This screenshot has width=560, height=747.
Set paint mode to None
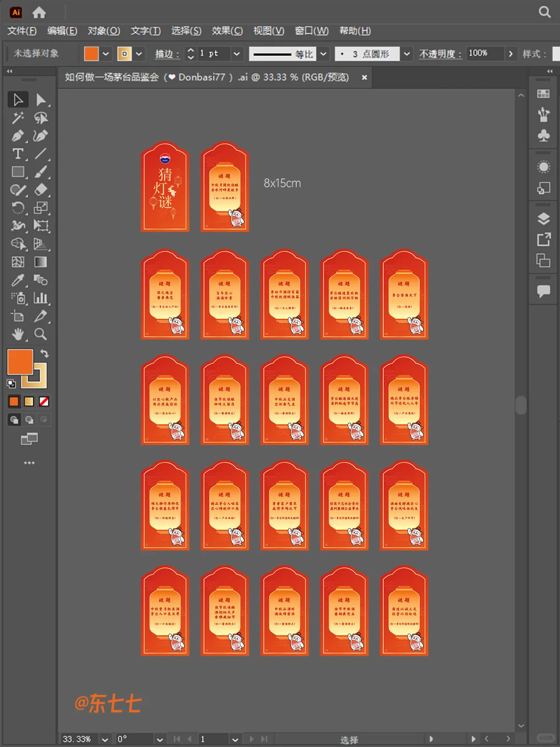point(44,402)
